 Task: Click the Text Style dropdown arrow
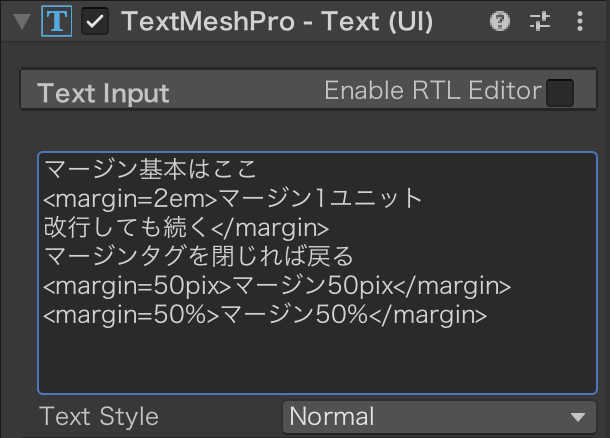[x=578, y=418]
